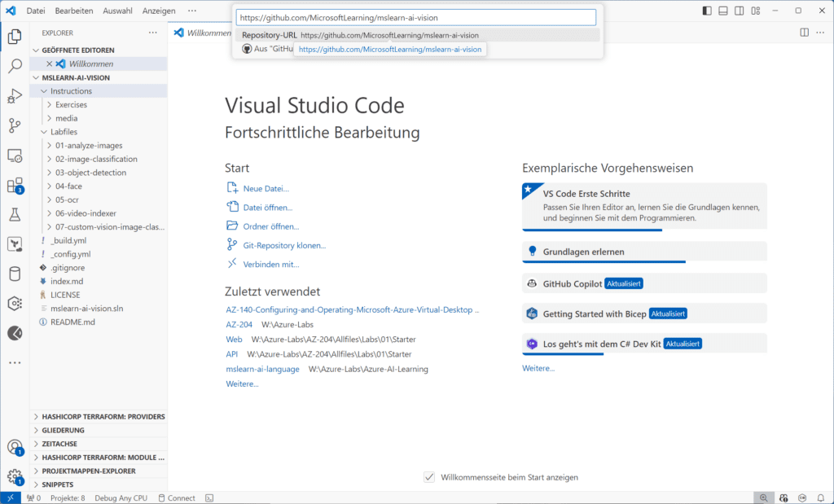Image resolution: width=834 pixels, height=504 pixels.
Task: Collapse the Labfiles folder
Action: pos(99,132)
